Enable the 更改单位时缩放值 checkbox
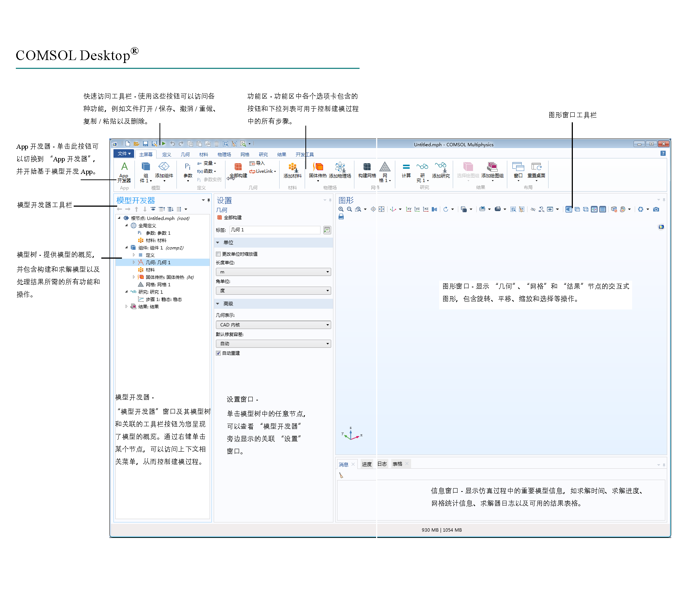The image size is (697, 616). tap(218, 254)
